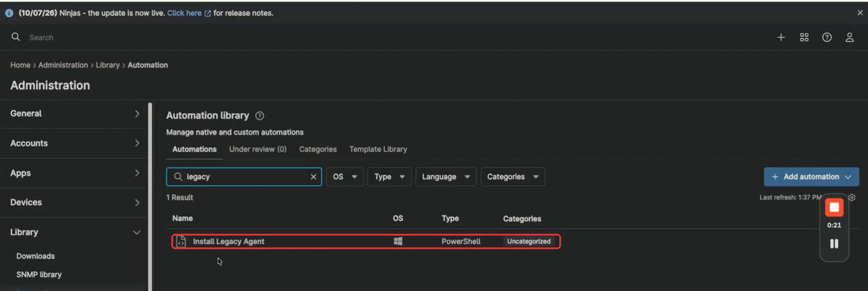Dismiss the update notification banner
This screenshot has width=868, height=291.
tap(859, 13)
